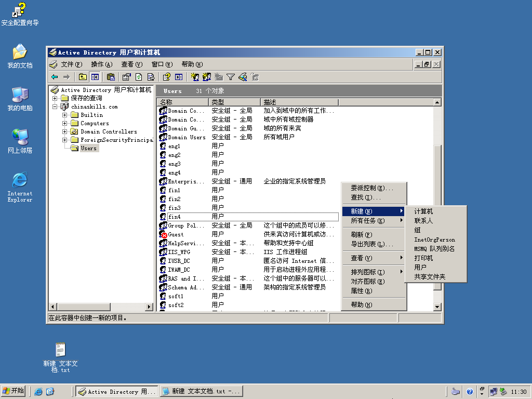Click the show/hide action pane icon
The height and width of the screenshot is (399, 532).
click(x=179, y=77)
